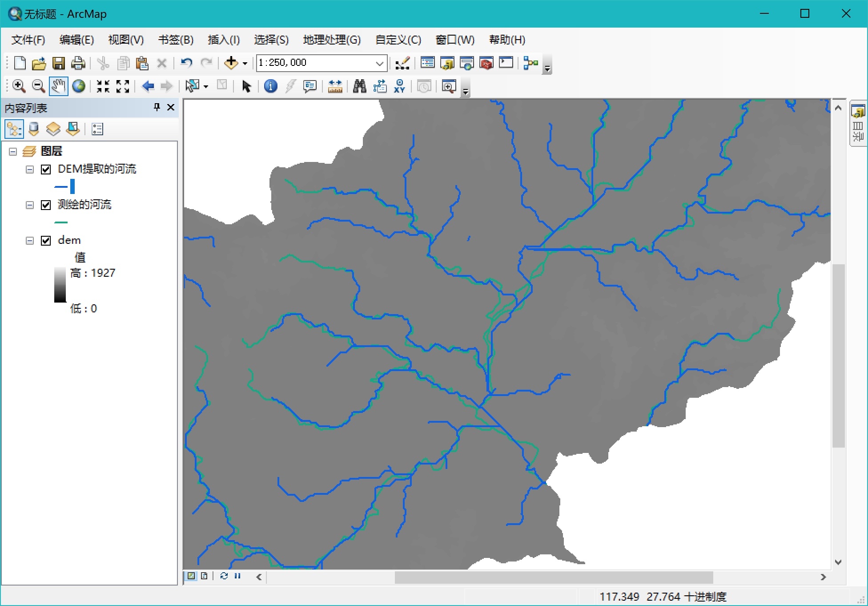This screenshot has height=606, width=868.
Task: Open the map scale dropdown
Action: pos(379,63)
